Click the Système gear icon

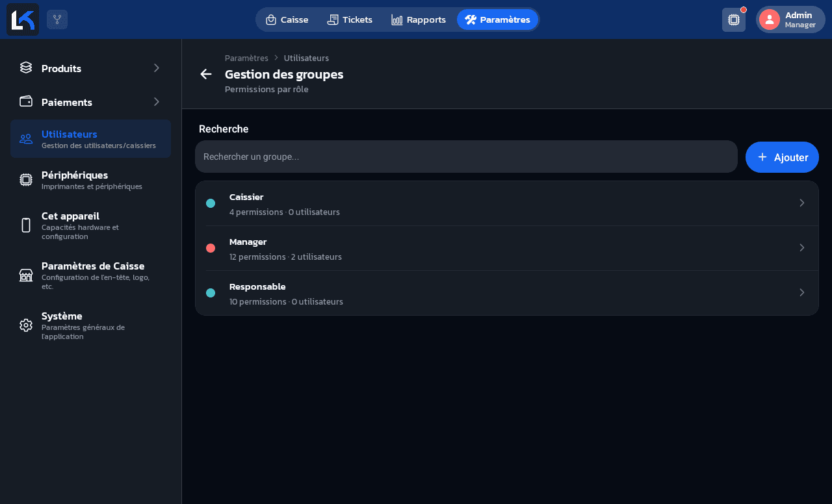pyautogui.click(x=26, y=325)
